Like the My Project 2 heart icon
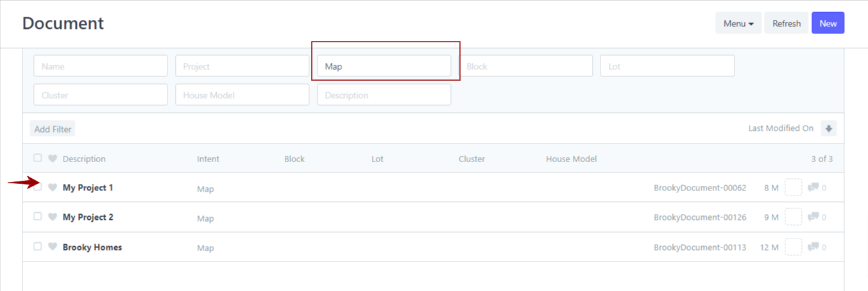 pos(53,217)
